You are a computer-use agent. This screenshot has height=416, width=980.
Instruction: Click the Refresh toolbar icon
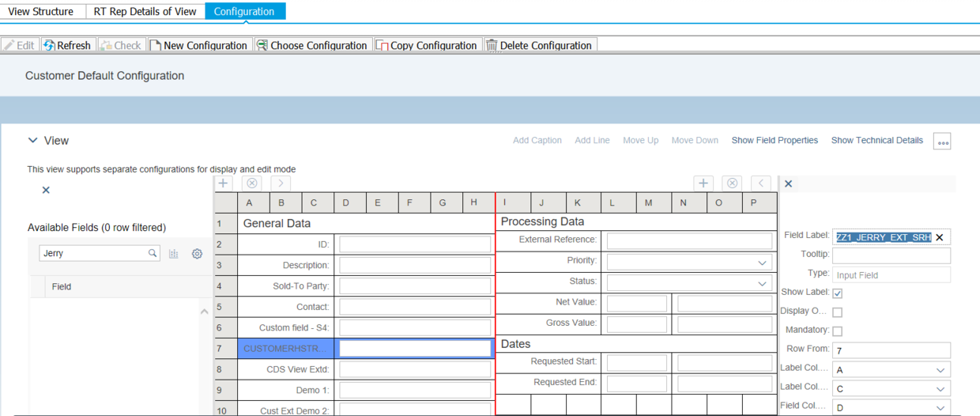coord(49,45)
